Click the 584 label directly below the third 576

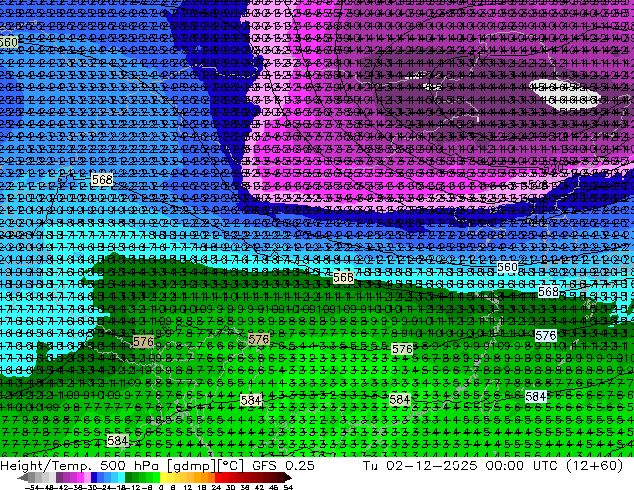(399, 399)
